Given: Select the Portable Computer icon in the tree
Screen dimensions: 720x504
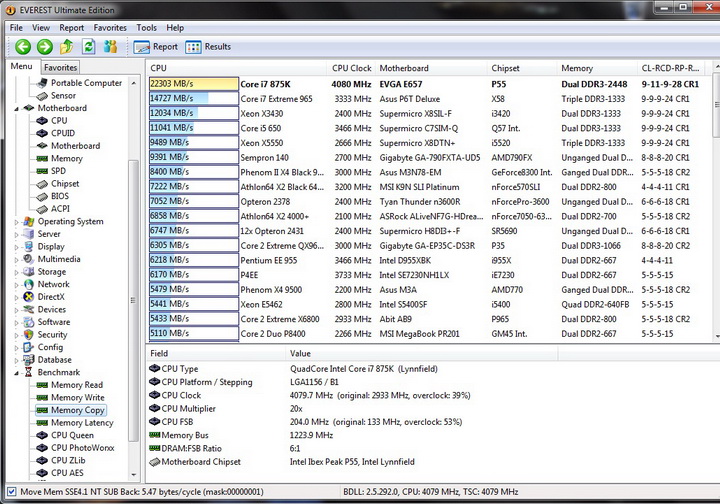Looking at the screenshot, I should [x=42, y=83].
